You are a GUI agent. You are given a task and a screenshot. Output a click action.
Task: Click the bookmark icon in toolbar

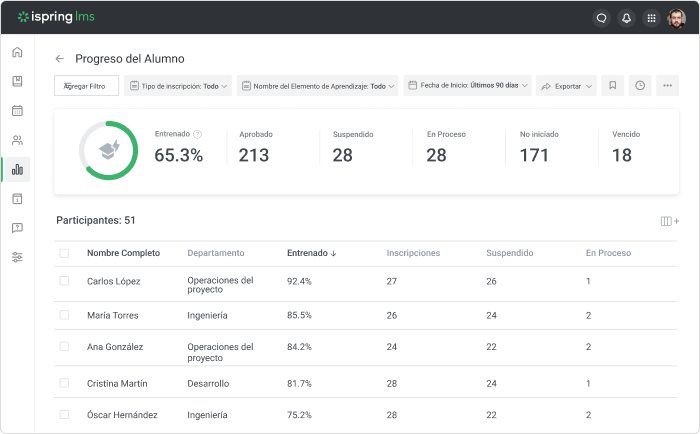613,86
